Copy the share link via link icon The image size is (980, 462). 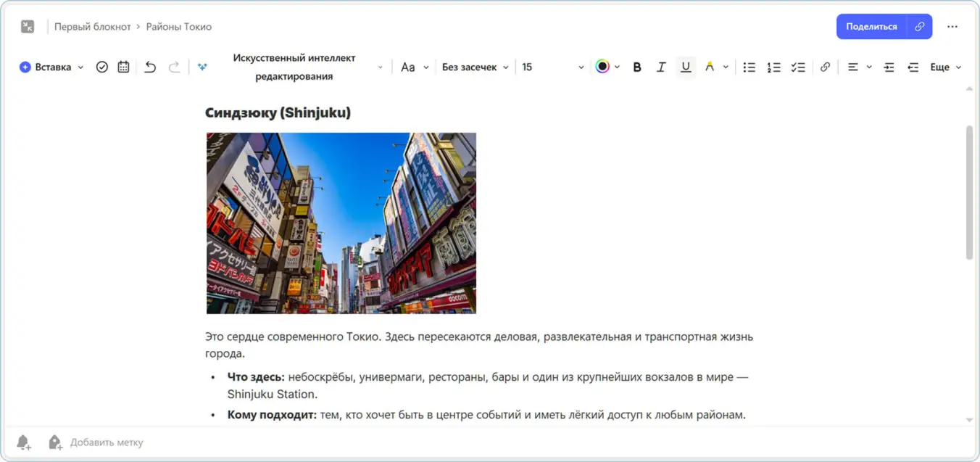click(919, 26)
